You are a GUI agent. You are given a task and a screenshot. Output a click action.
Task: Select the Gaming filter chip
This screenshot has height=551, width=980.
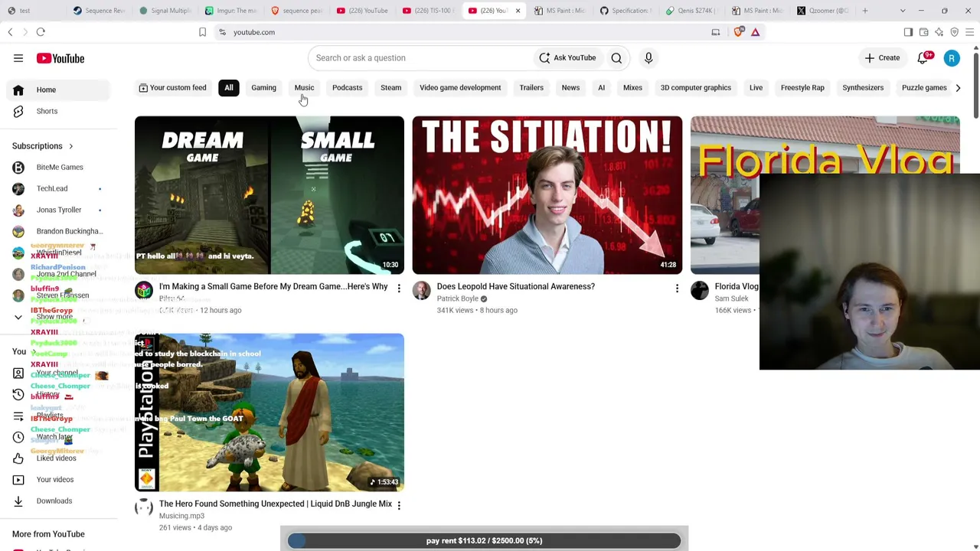point(263,87)
